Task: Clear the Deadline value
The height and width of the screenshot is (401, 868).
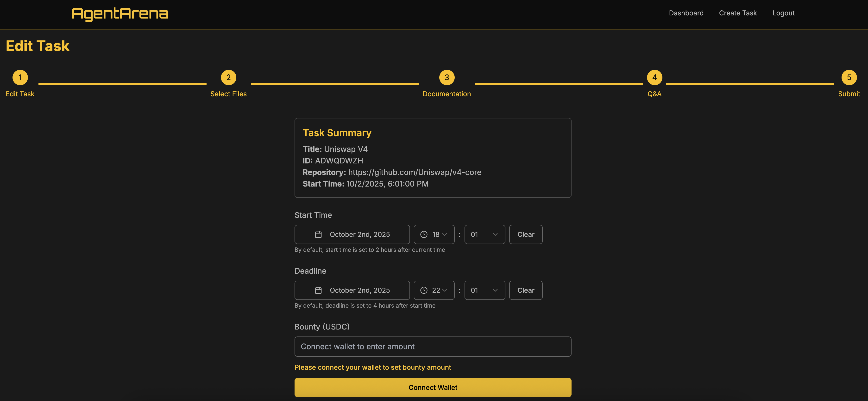Action: click(525, 290)
